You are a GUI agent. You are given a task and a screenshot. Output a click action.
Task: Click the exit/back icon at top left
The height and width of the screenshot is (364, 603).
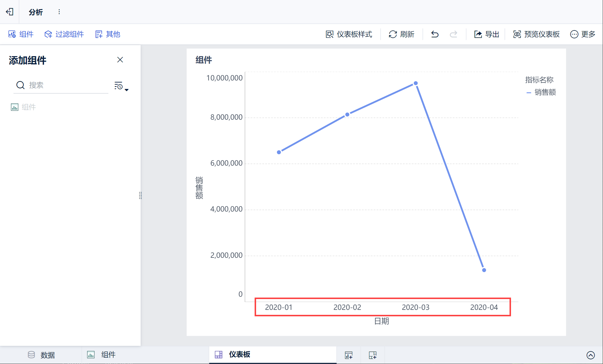[x=10, y=12]
